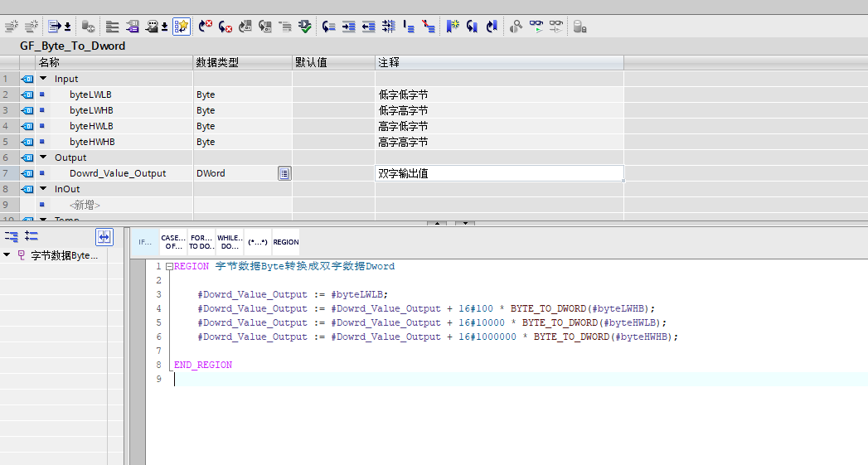The image size is (868, 465).
Task: Click the outdent text icon in toolbar
Action: click(x=368, y=27)
